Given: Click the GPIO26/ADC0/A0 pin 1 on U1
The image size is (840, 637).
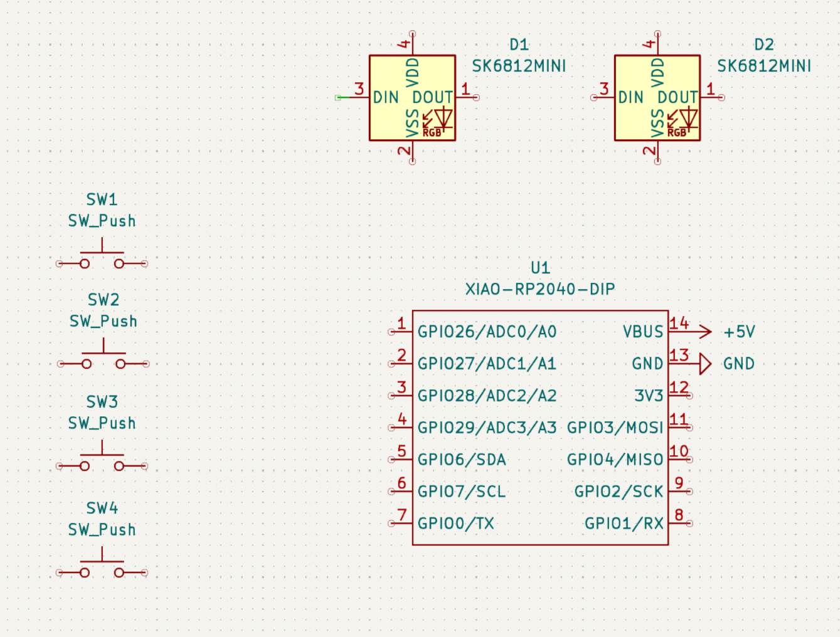Looking at the screenshot, I should pyautogui.click(x=392, y=332).
